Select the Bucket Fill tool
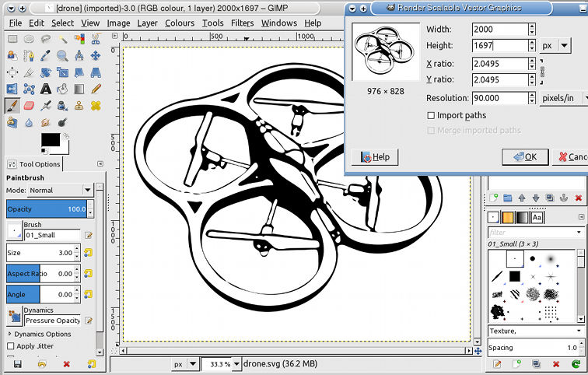 (x=62, y=89)
